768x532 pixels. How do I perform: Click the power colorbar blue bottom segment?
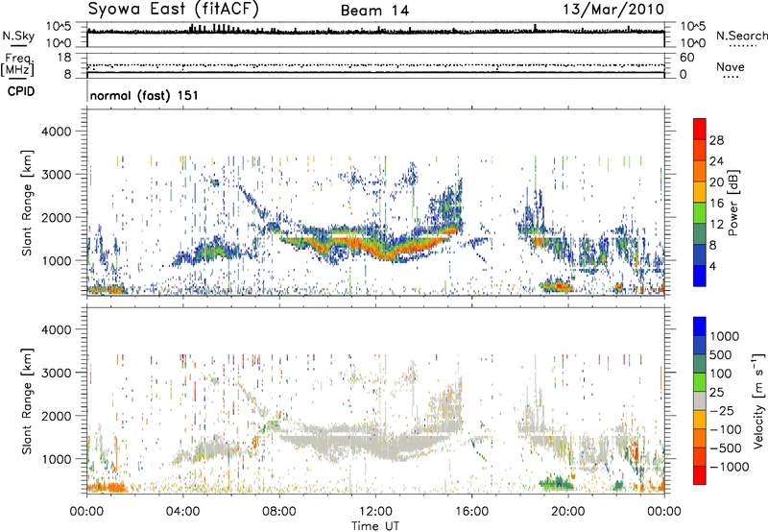point(700,276)
